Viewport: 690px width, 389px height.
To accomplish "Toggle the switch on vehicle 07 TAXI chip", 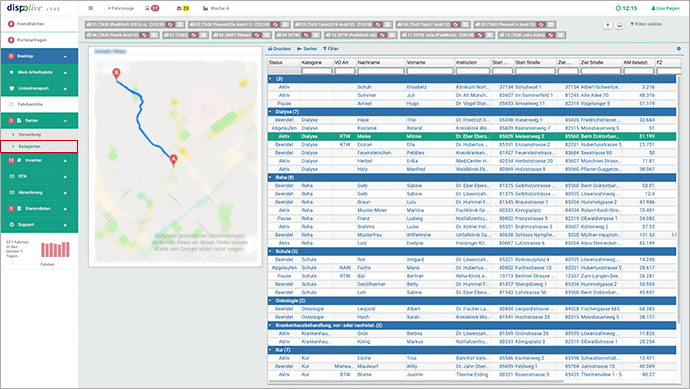I will (203, 35).
